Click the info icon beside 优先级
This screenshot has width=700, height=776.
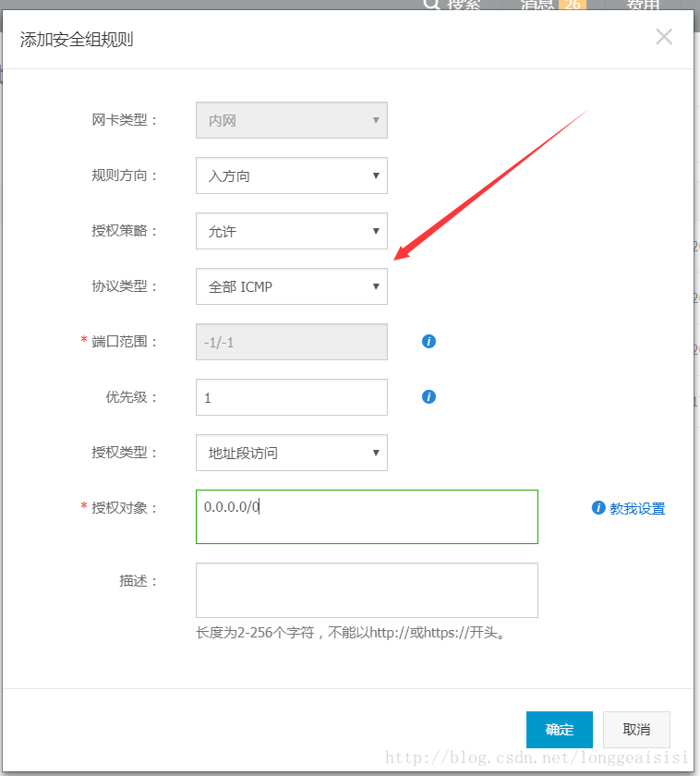point(428,396)
